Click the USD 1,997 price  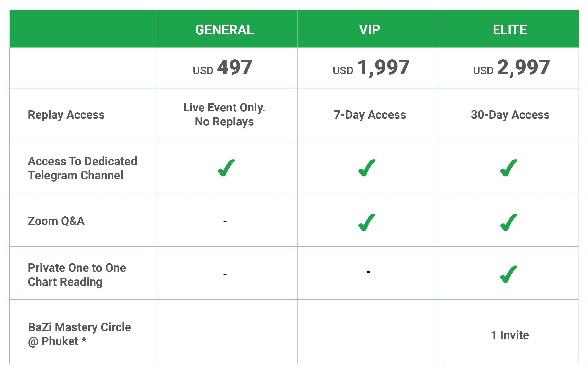coord(371,68)
